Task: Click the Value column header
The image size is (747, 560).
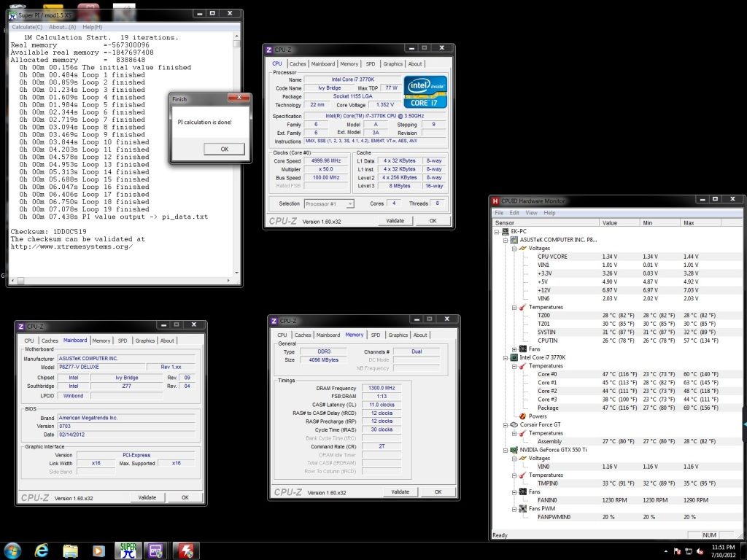Action: pos(619,223)
